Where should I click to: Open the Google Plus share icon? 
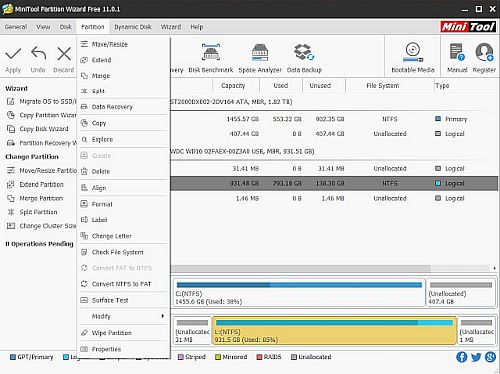pos(490,357)
